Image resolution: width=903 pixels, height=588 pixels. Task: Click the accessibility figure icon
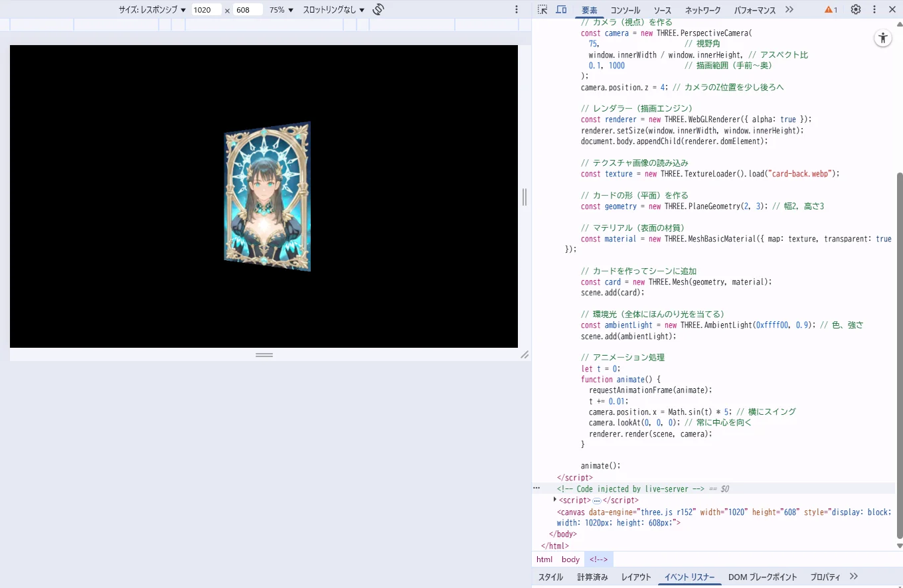click(x=882, y=38)
